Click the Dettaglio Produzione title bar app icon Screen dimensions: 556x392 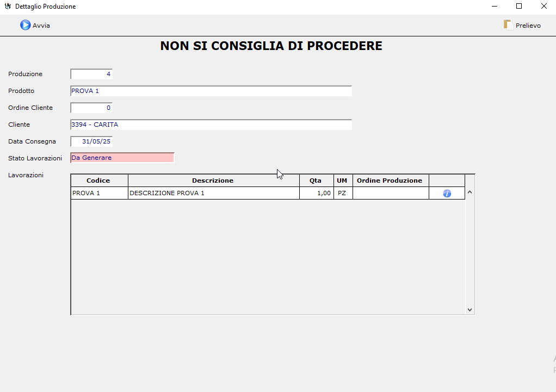[8, 7]
